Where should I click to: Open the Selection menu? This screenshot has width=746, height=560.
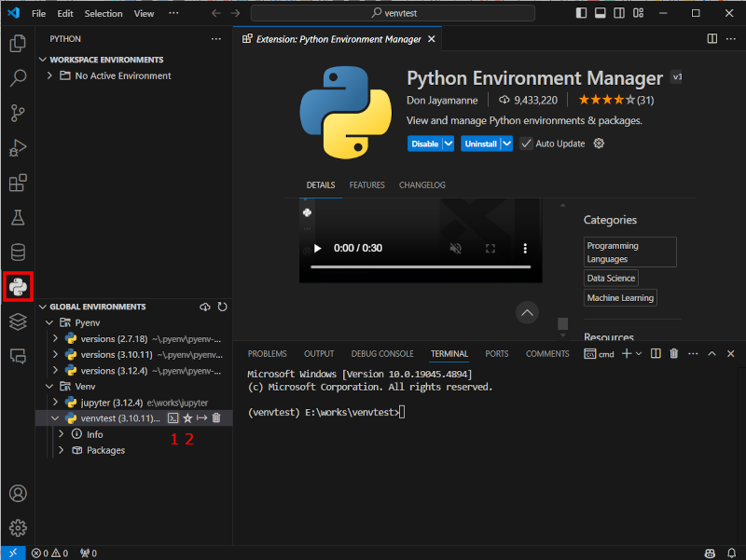coord(104,13)
